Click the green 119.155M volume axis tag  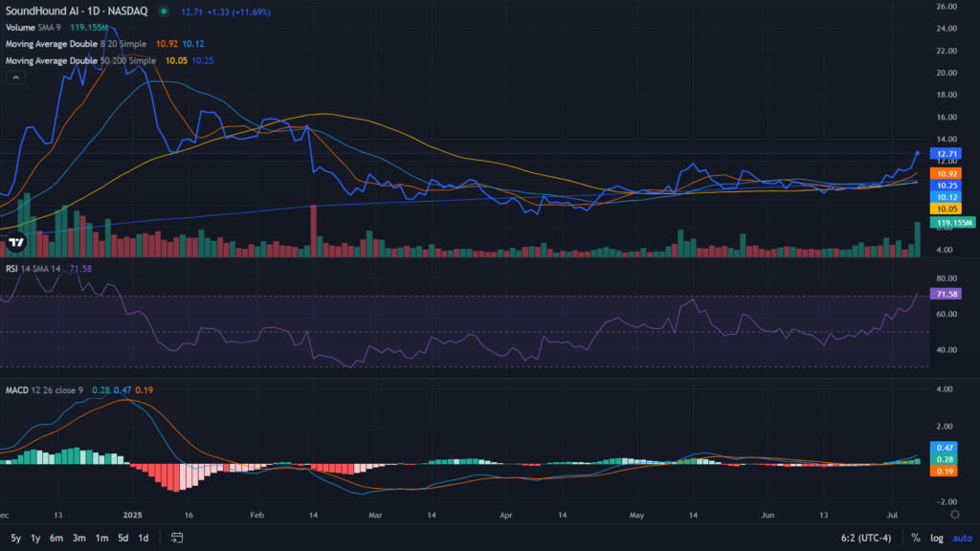tap(952, 222)
